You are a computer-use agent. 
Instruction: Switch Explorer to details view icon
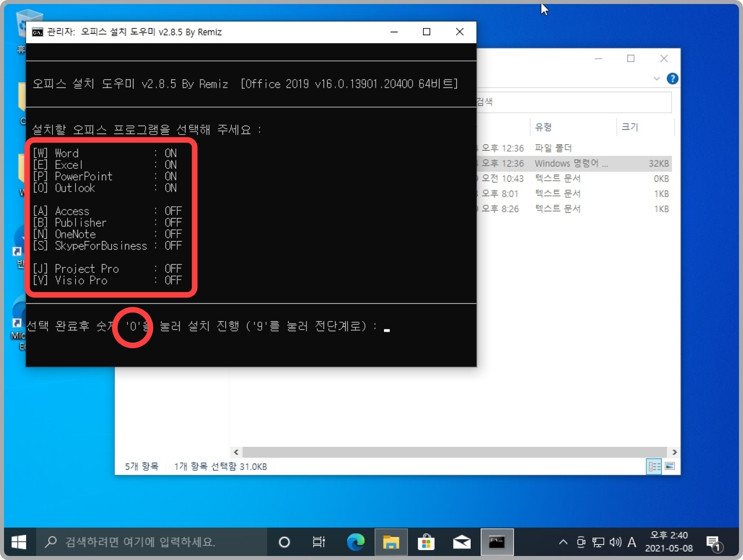pyautogui.click(x=654, y=466)
